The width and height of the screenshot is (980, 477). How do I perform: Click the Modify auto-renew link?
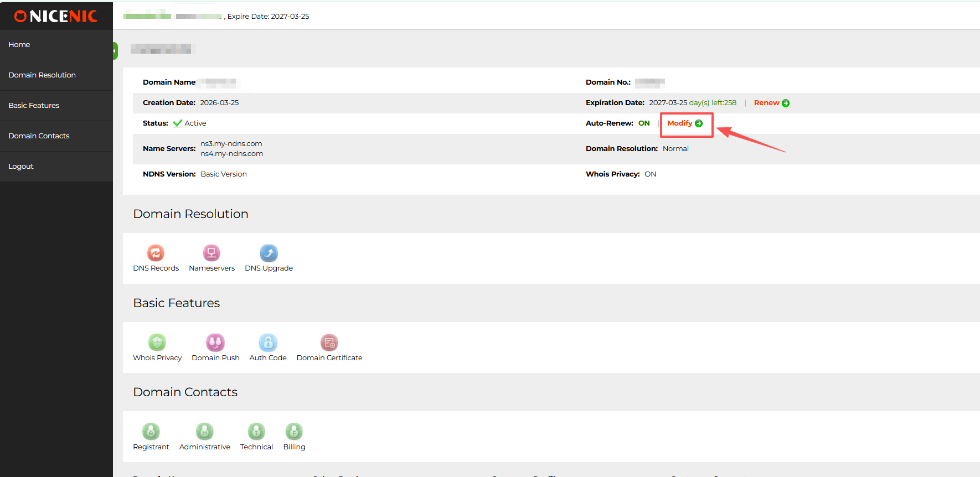point(679,123)
